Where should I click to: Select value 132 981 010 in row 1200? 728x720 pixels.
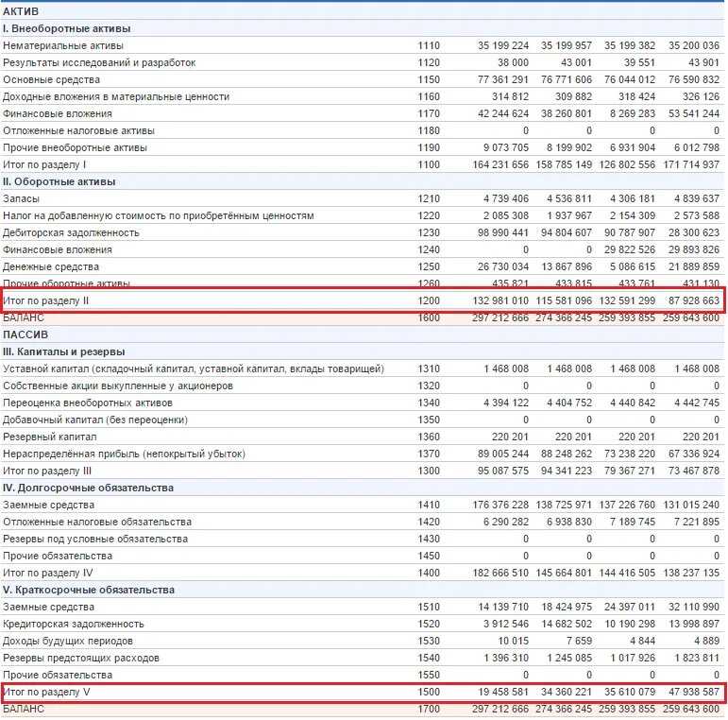(x=500, y=300)
